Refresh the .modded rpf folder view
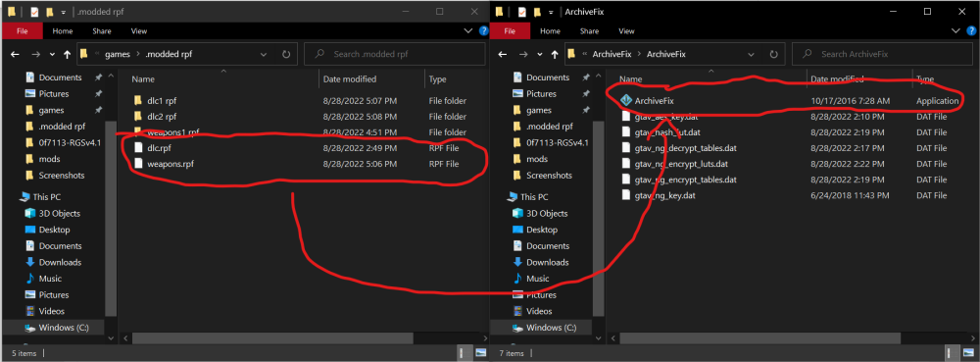This screenshot has height=362, width=980. click(x=286, y=54)
